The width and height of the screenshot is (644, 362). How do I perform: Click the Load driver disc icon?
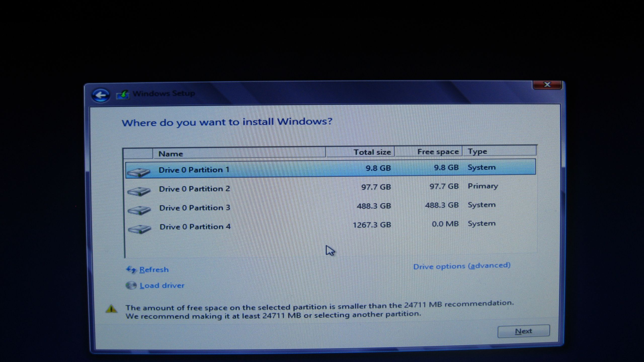point(131,286)
